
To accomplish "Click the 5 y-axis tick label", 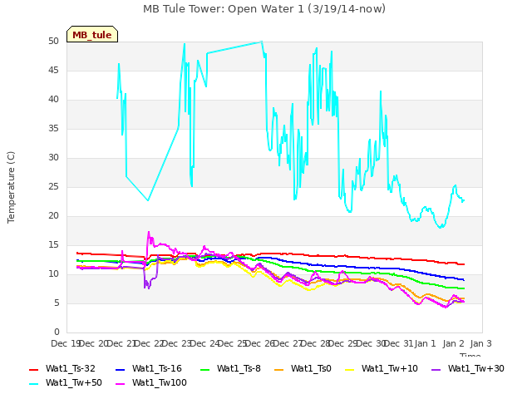I will coord(57,303).
